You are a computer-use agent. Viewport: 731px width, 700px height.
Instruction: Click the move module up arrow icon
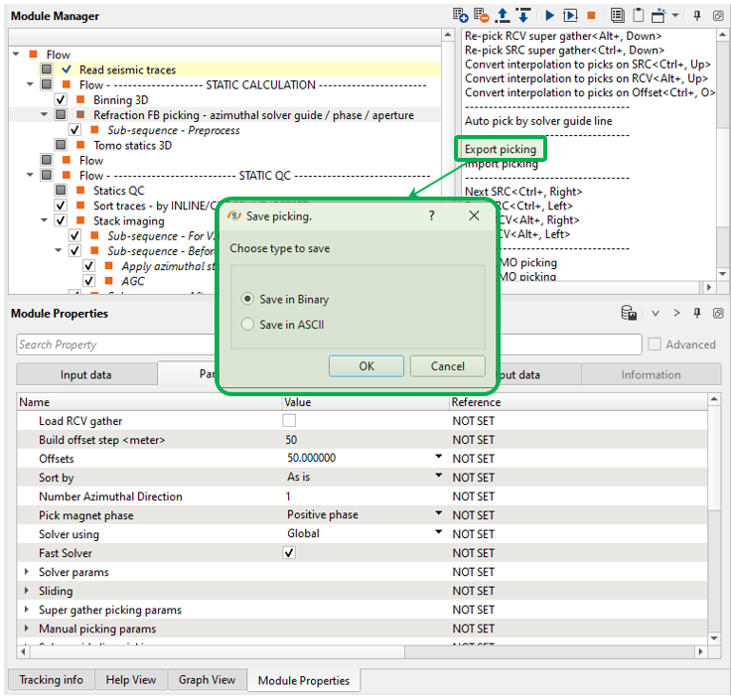click(x=503, y=15)
